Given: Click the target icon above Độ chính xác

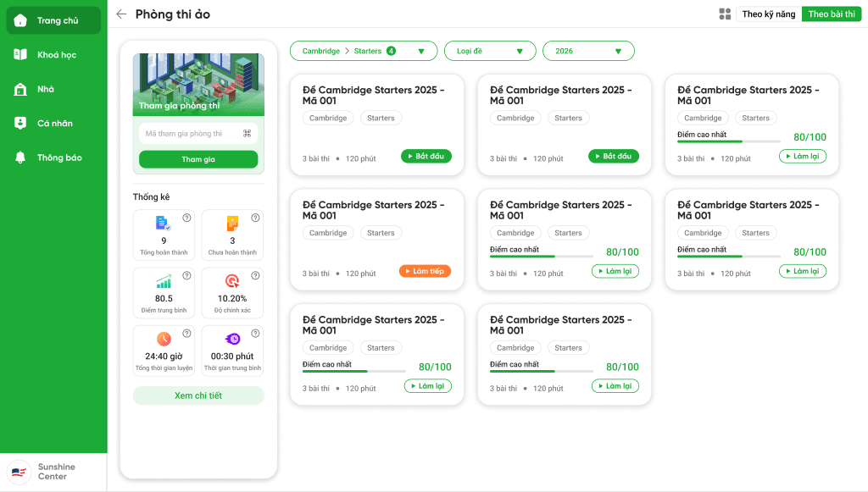Looking at the screenshot, I should click(232, 281).
